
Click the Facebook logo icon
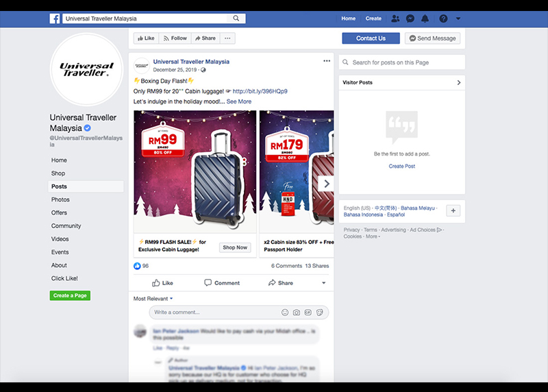coord(55,19)
